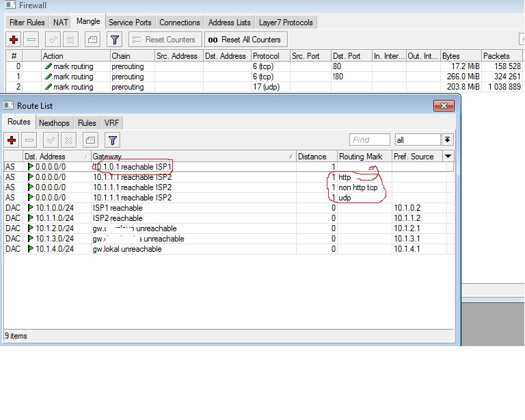Open comment button in Firewall toolbar

coord(92,40)
